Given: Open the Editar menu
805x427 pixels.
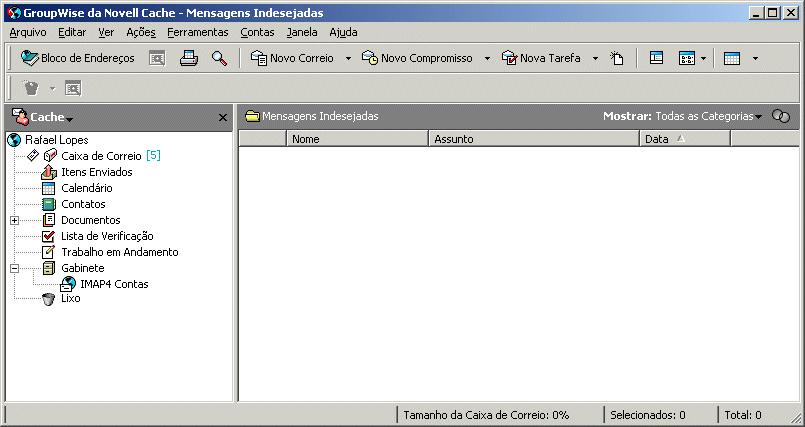Looking at the screenshot, I should pyautogui.click(x=72, y=32).
